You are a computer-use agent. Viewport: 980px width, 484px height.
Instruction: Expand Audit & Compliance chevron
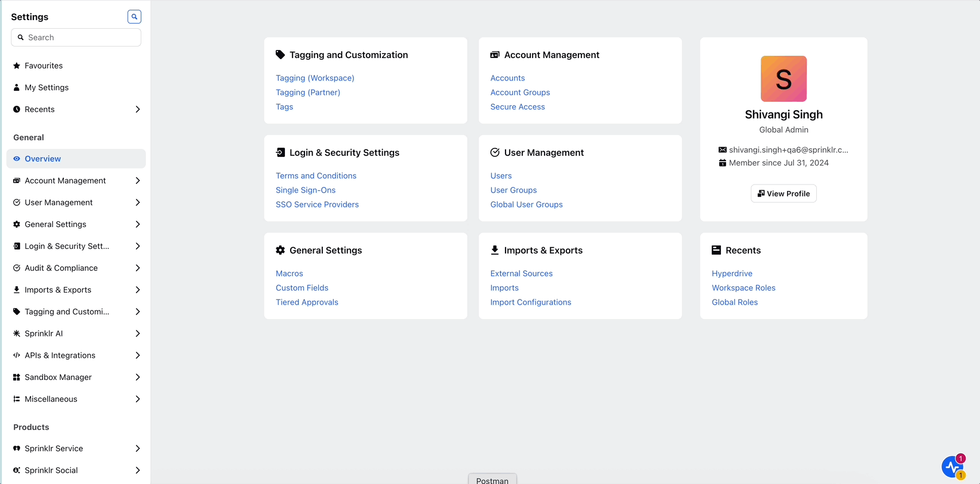pyautogui.click(x=138, y=268)
